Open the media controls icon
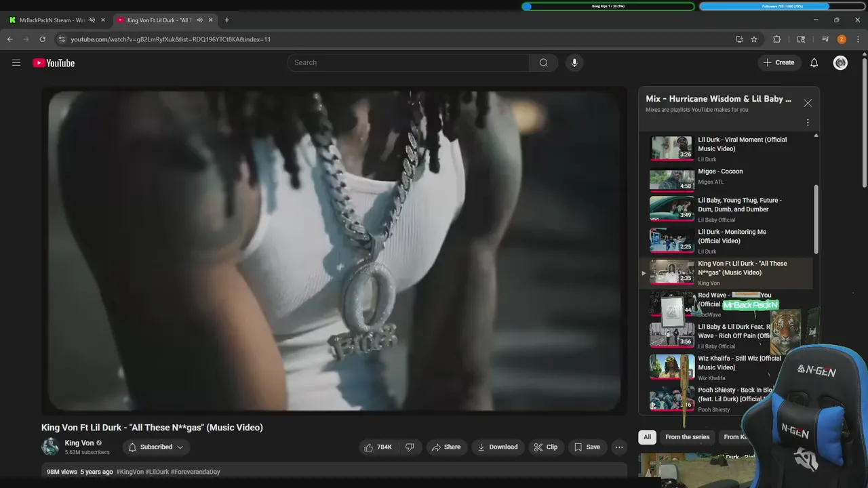 [825, 39]
